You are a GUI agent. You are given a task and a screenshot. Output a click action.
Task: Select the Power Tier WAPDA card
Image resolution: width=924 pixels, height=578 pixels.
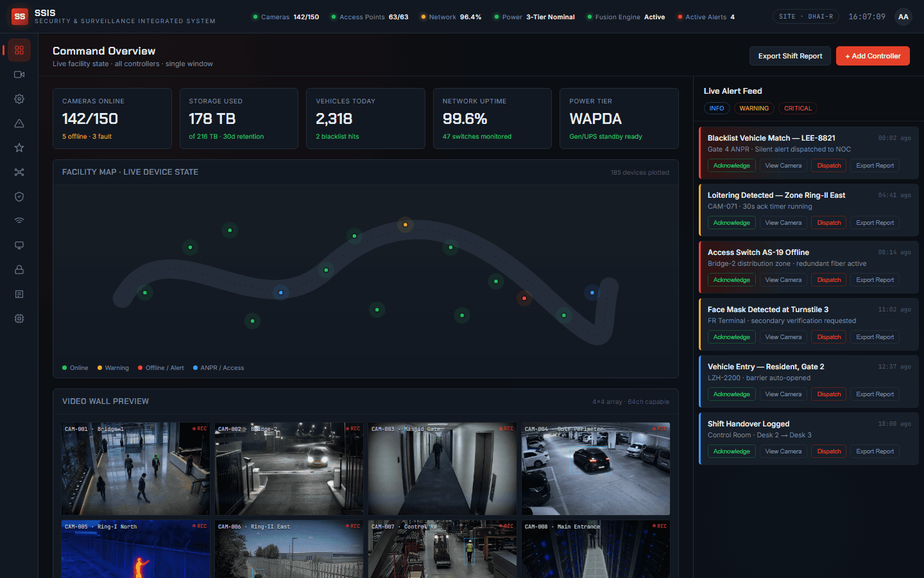click(x=619, y=119)
